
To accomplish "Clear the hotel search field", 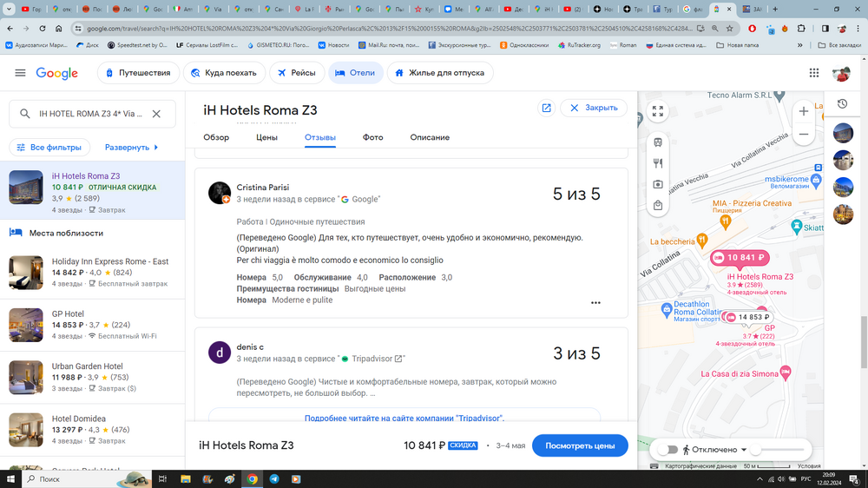I will pos(156,114).
